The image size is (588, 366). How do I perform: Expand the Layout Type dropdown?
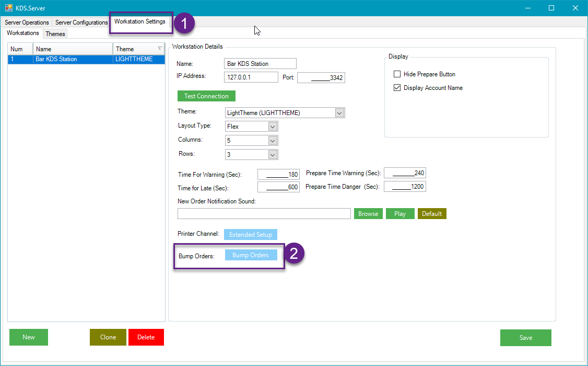click(x=272, y=127)
